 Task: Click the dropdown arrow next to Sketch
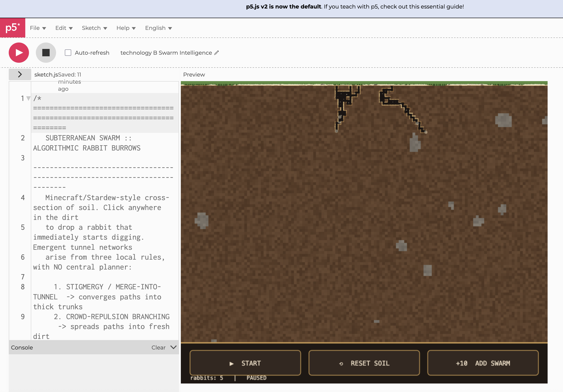pos(105,28)
